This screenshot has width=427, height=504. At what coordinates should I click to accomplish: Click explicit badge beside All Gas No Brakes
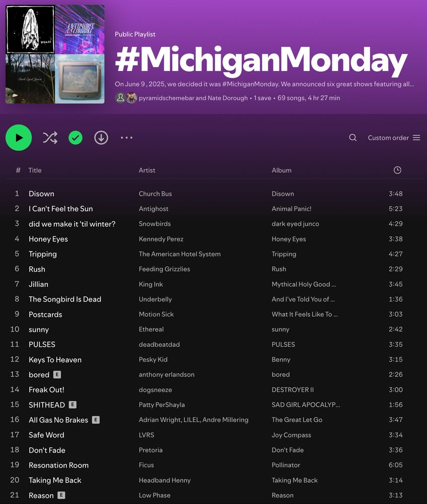coord(96,420)
